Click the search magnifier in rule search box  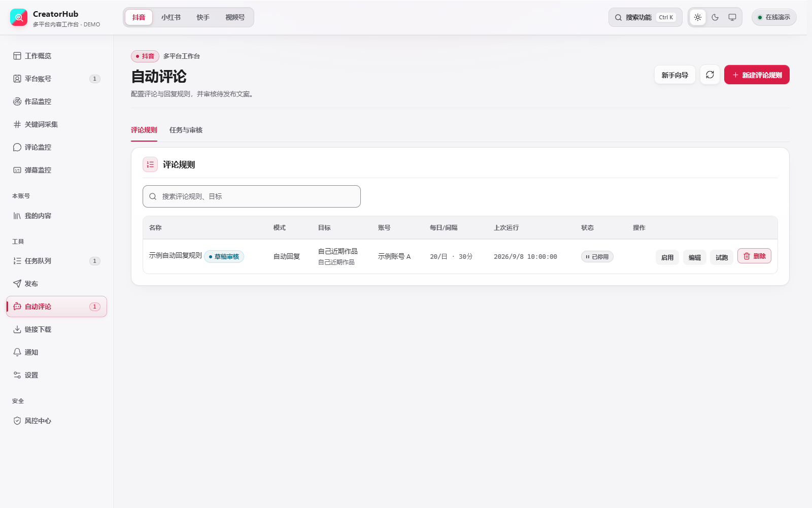click(153, 196)
